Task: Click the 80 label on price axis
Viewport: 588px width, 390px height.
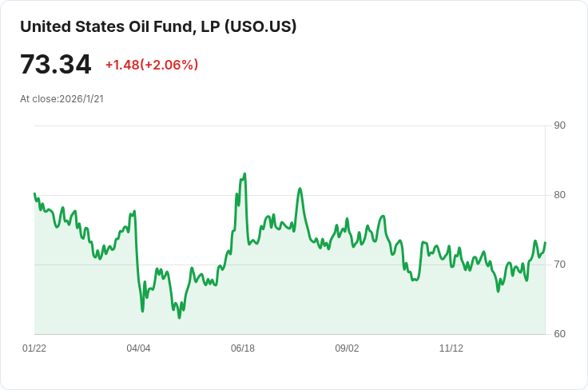Action: [x=559, y=195]
